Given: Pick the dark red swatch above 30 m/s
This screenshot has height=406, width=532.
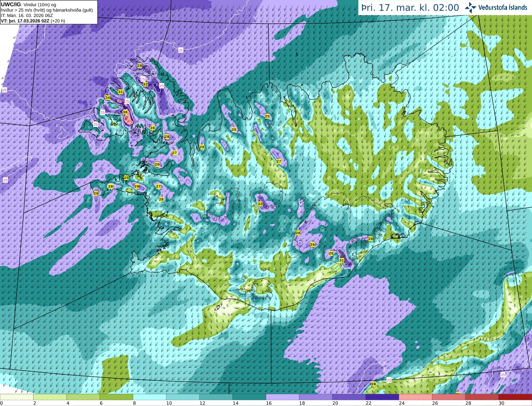Looking at the screenshot, I should (x=515, y=397).
